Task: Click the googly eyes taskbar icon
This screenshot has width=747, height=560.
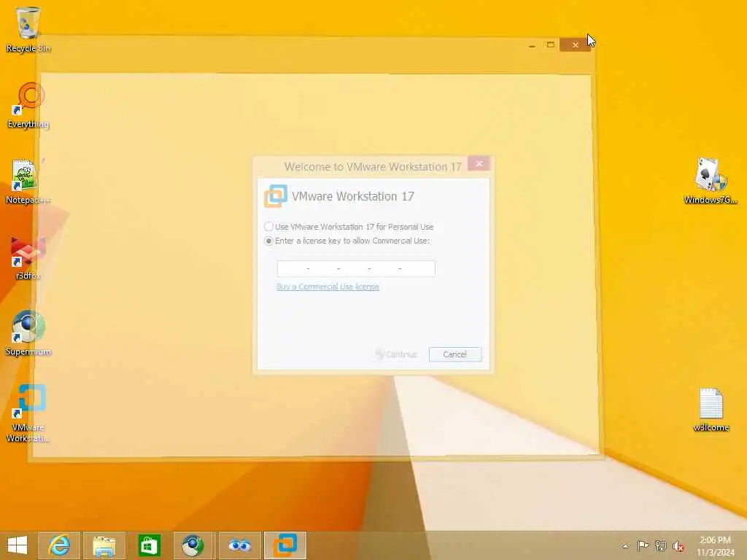Action: pos(239,545)
